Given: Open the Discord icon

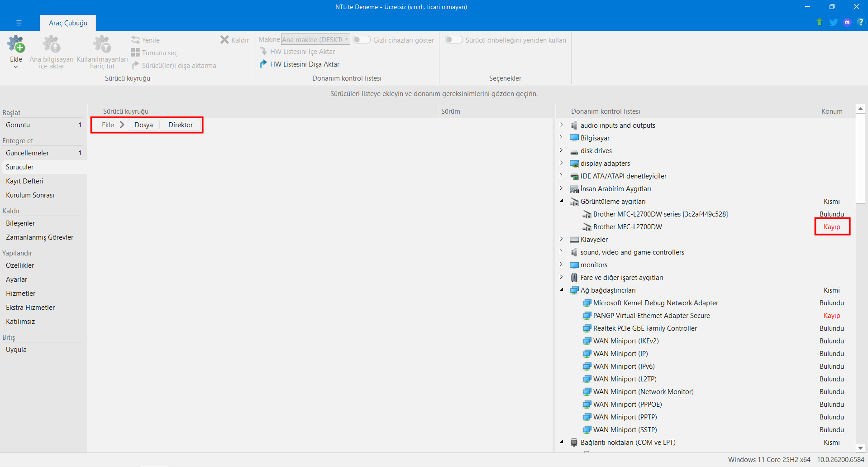Looking at the screenshot, I should pos(847,22).
